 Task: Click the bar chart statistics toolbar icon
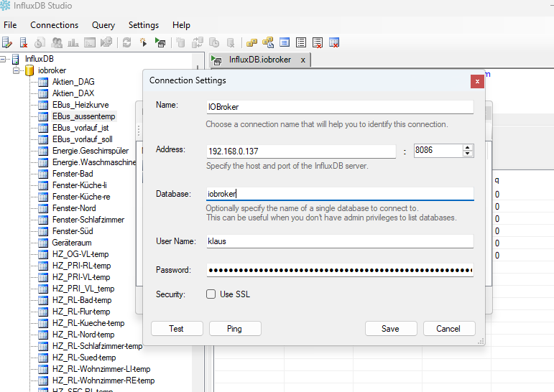(x=73, y=43)
